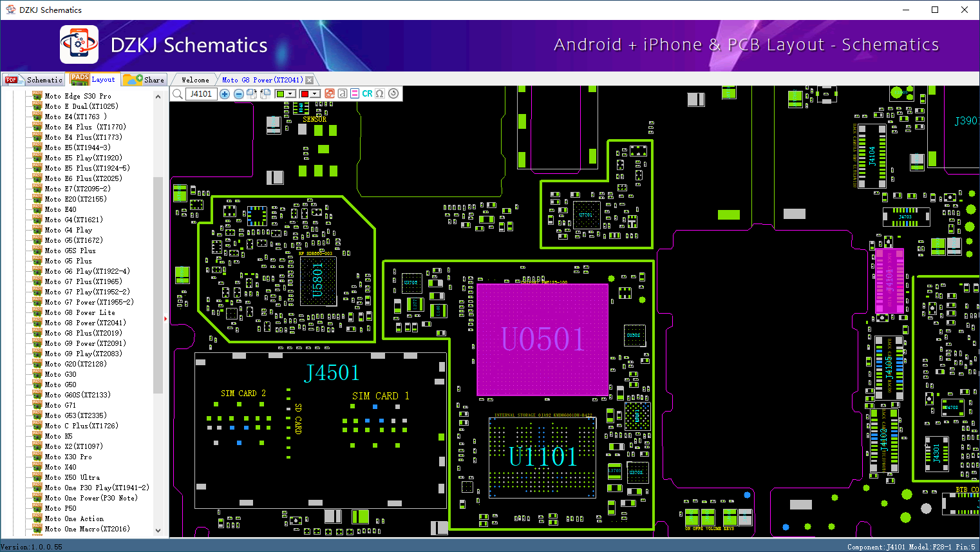This screenshot has height=552, width=980.
Task: Click the pink double-bar toolbar icon
Action: [355, 94]
